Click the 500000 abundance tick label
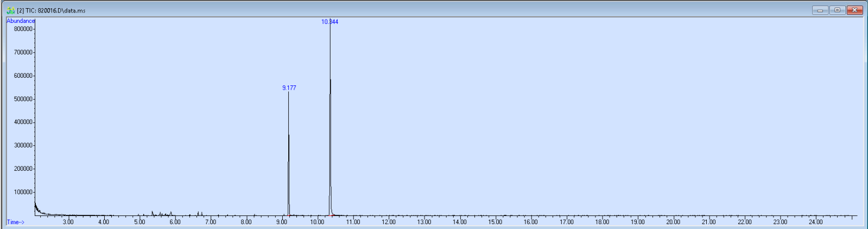Screen dimensions: 868x229 point(23,99)
